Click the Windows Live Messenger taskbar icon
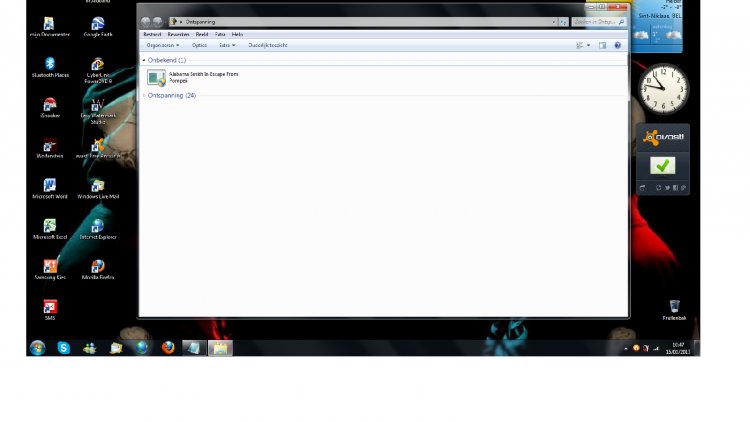750x422 pixels. pyautogui.click(x=89, y=348)
